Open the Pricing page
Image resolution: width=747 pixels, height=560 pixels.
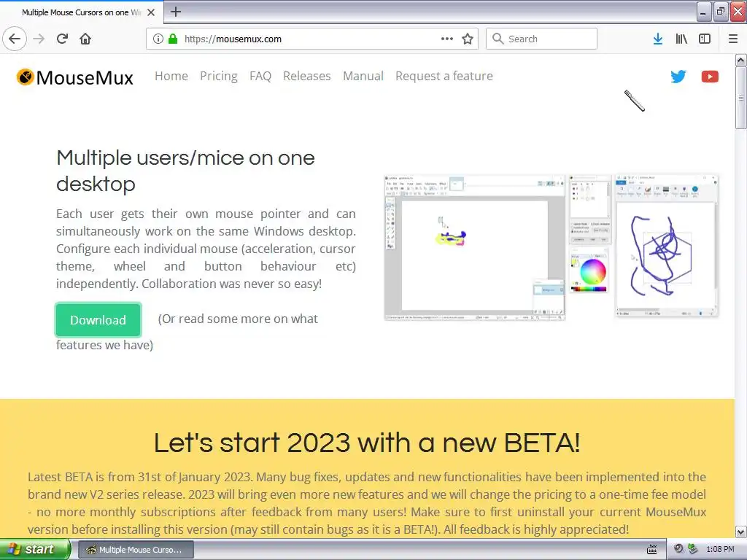[x=219, y=76]
